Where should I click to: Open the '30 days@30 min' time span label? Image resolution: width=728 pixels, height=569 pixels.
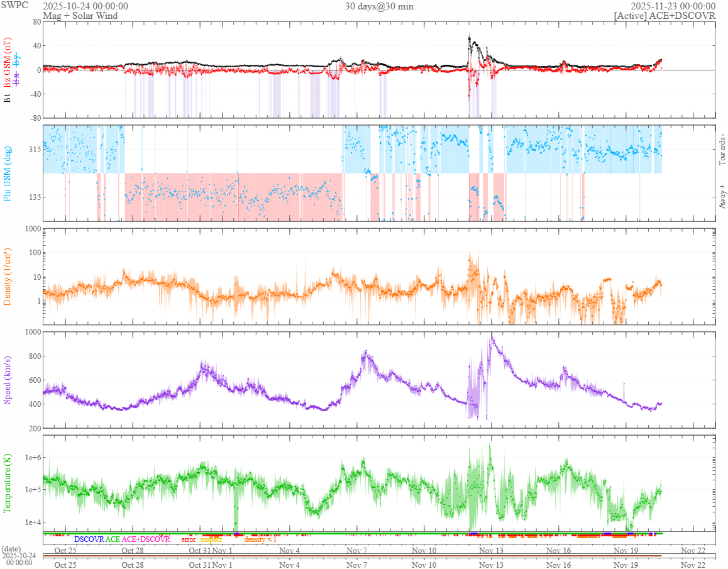click(379, 6)
